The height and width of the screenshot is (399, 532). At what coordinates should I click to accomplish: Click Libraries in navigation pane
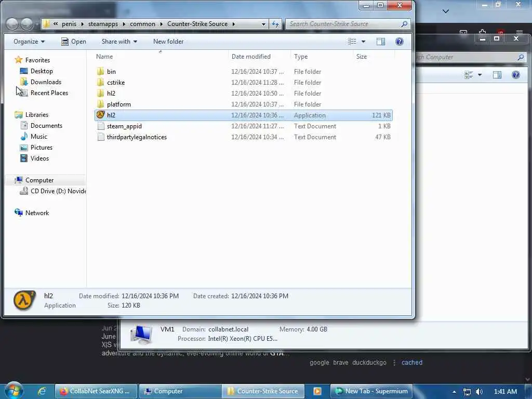pos(37,115)
